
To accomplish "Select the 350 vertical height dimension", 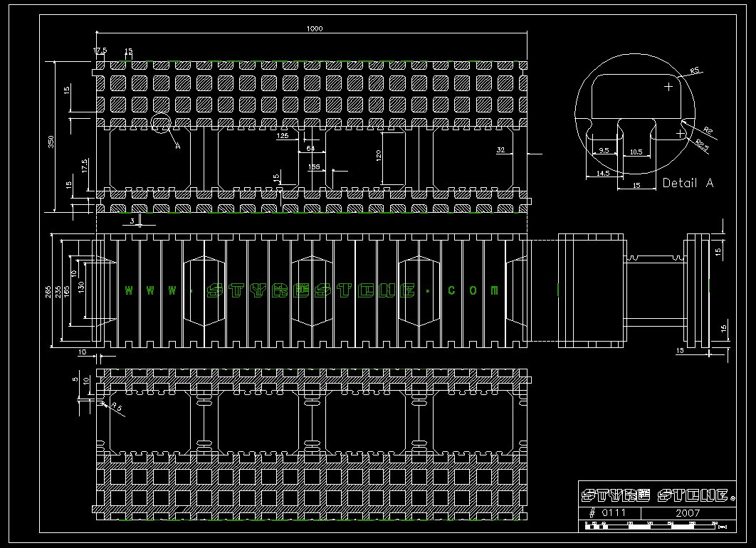I will click(51, 142).
